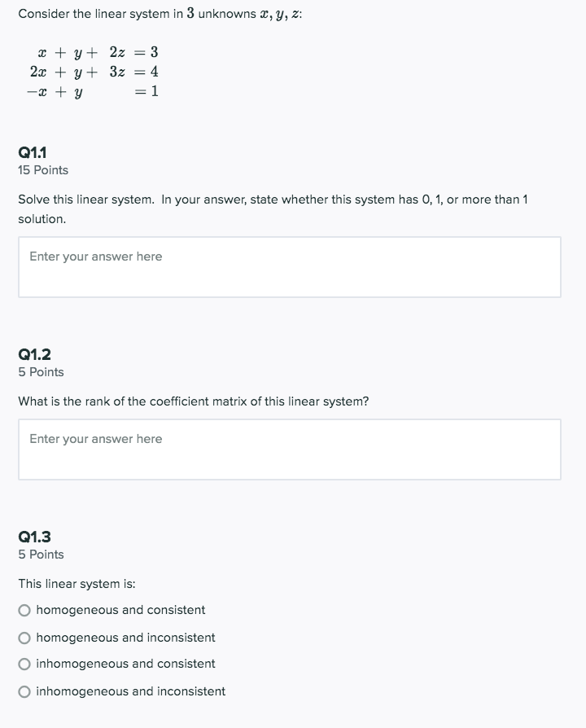The image size is (586, 728).
Task: Select inhomogeneous and consistent answer
Action: coord(25,664)
